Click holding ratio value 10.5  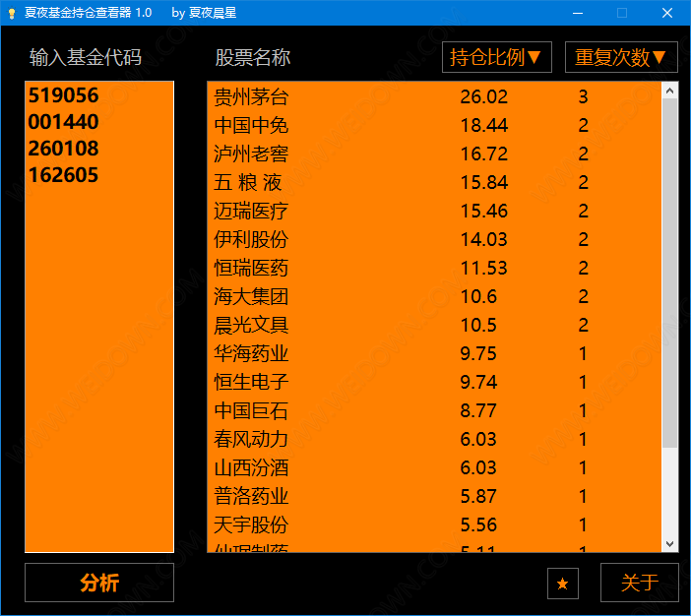pos(478,325)
